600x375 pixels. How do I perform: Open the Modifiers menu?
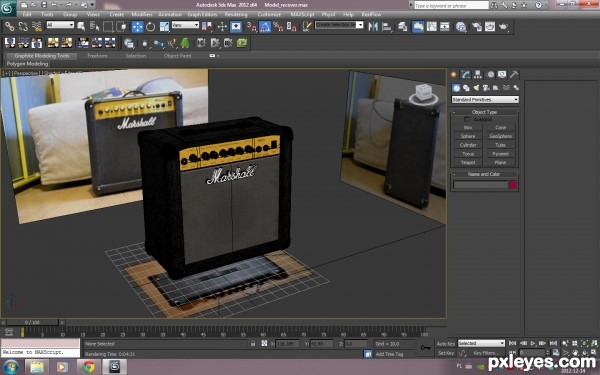point(142,15)
